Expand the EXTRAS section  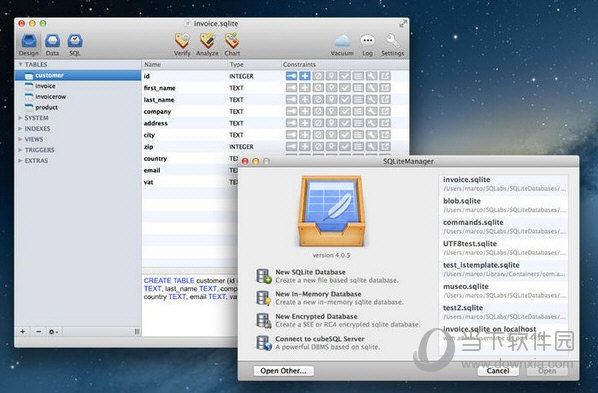point(20,161)
